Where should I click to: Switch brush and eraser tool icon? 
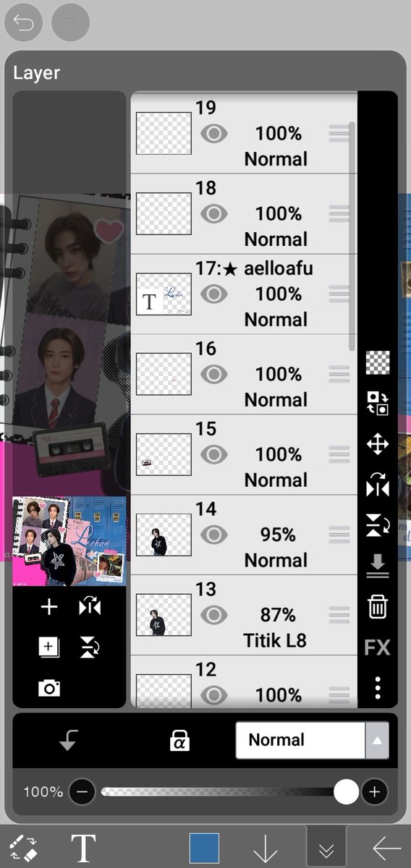click(x=24, y=847)
